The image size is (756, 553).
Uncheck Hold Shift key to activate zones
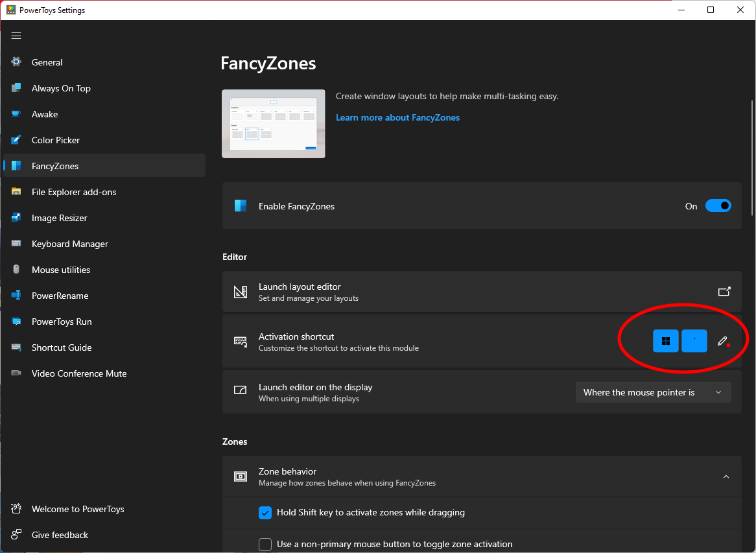coord(265,512)
